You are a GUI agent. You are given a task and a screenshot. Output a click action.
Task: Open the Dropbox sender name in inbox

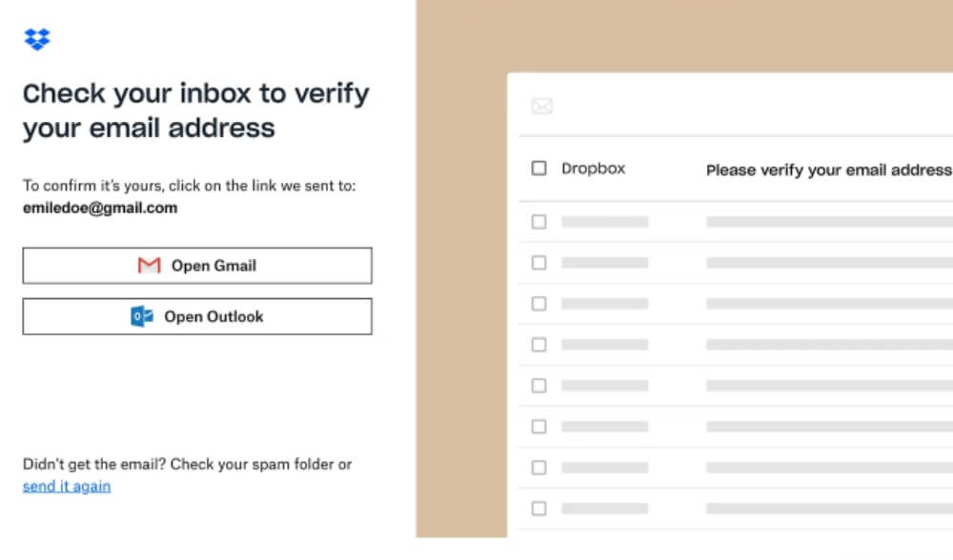pos(593,169)
